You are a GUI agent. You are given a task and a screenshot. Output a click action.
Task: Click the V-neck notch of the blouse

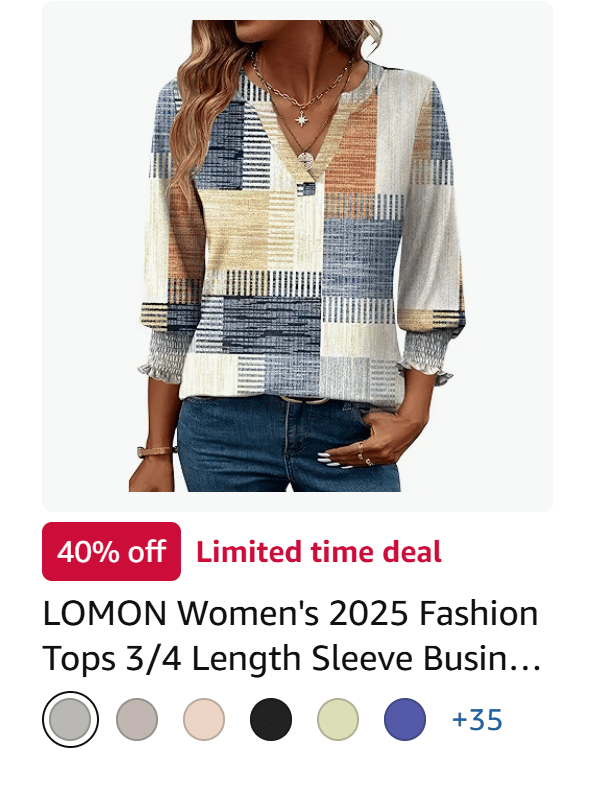(x=307, y=184)
